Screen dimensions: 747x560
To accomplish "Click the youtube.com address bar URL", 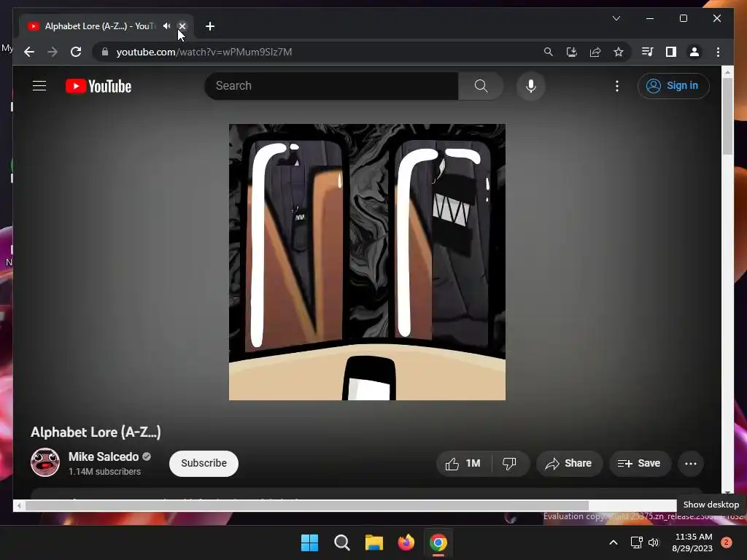I will (x=204, y=52).
